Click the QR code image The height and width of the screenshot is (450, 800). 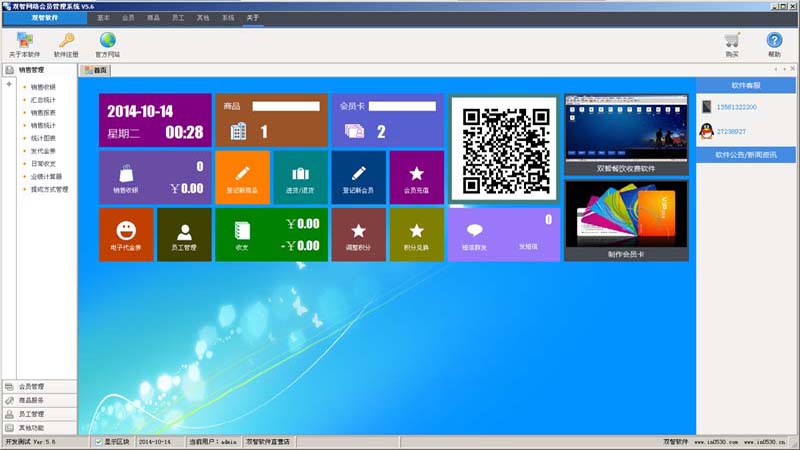(x=504, y=149)
